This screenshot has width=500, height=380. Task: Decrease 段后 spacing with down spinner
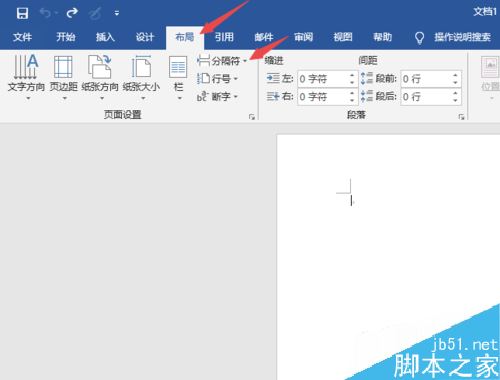coord(456,100)
